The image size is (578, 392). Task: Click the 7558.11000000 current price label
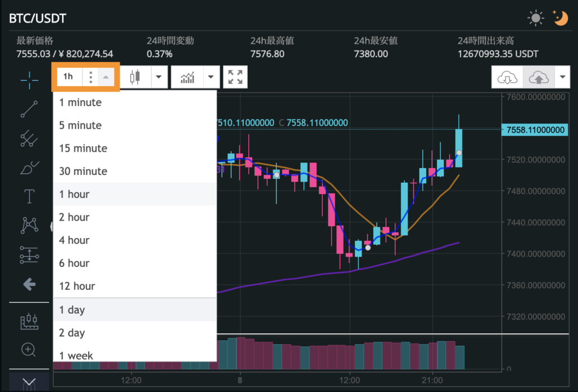[535, 130]
